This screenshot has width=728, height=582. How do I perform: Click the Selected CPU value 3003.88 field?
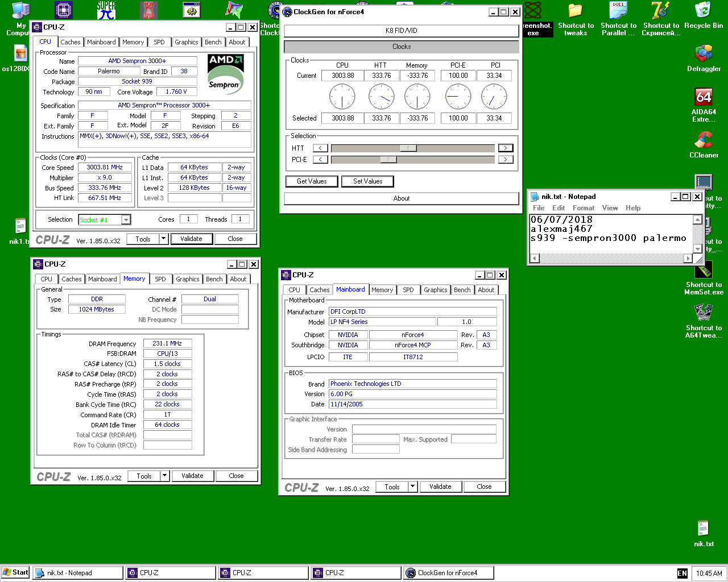pos(343,118)
